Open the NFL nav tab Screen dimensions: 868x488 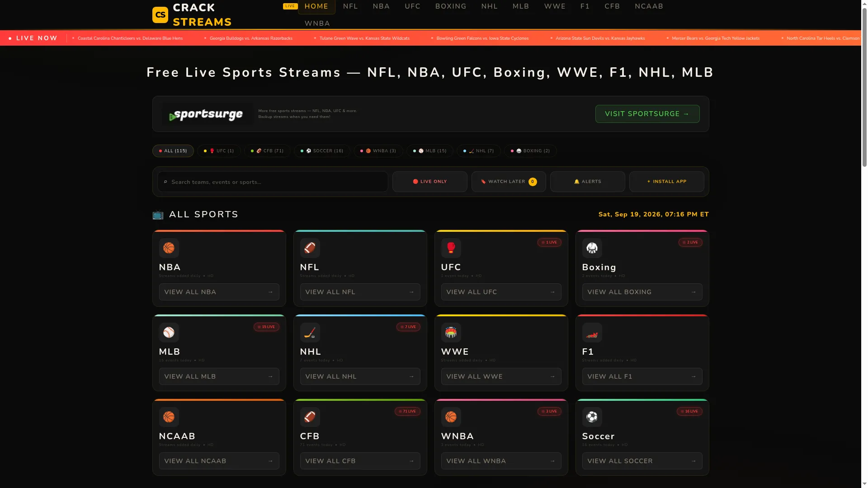tap(350, 6)
